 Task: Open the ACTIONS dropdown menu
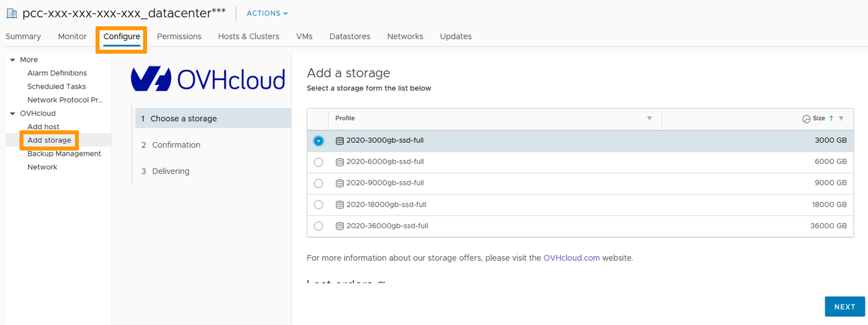[x=267, y=13]
